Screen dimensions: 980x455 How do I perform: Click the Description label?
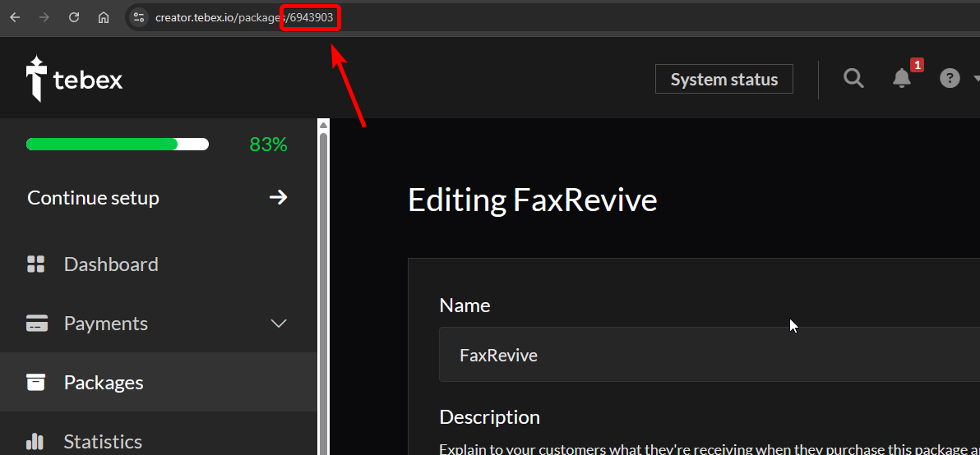click(489, 416)
